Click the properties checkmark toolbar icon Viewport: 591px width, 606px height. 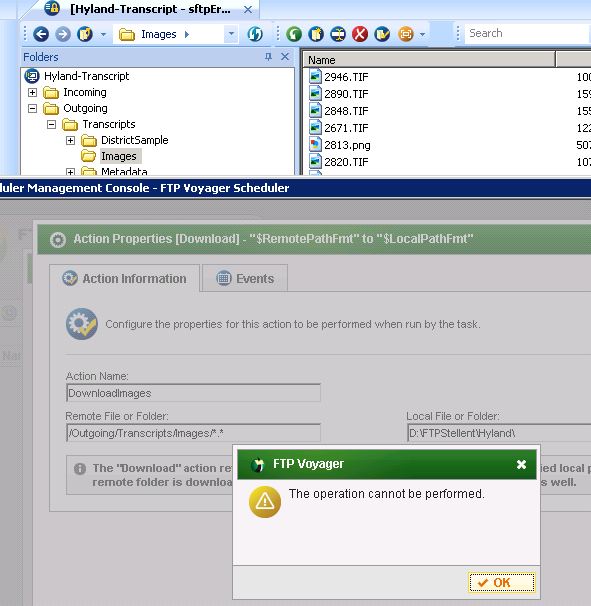click(382, 34)
